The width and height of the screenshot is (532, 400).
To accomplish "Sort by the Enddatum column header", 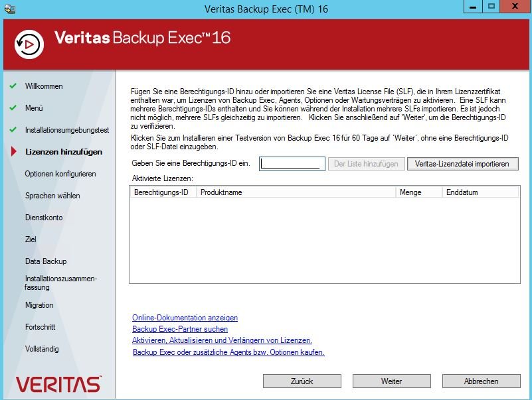I will (x=480, y=192).
